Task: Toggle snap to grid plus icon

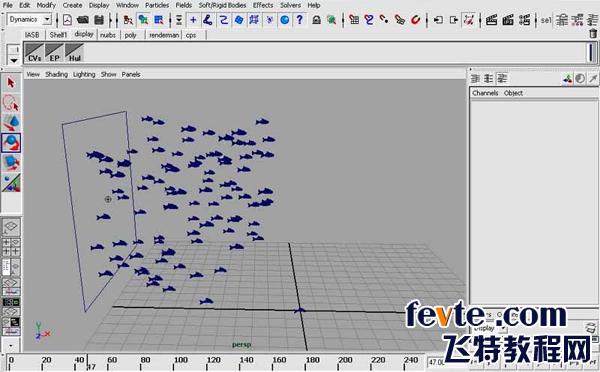Action: pyautogui.click(x=193, y=20)
